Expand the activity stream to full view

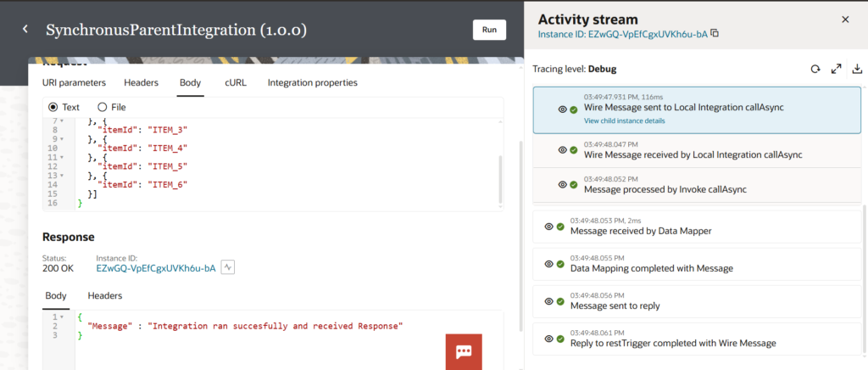[836, 70]
